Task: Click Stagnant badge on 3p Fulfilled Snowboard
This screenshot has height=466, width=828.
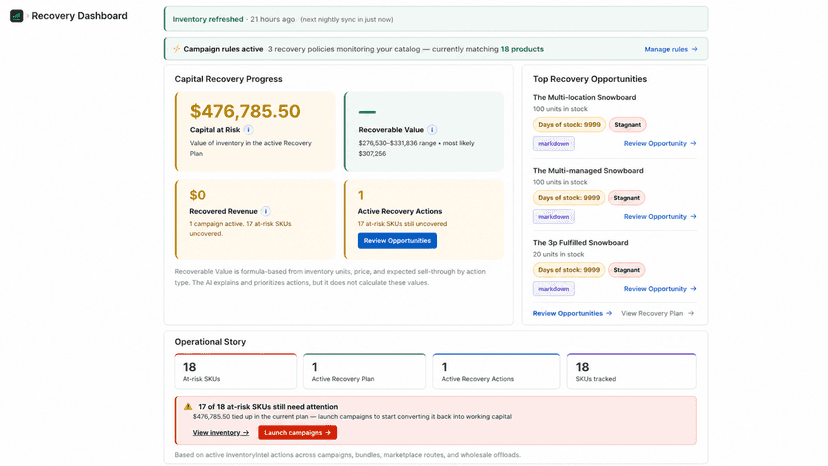Action: click(626, 270)
